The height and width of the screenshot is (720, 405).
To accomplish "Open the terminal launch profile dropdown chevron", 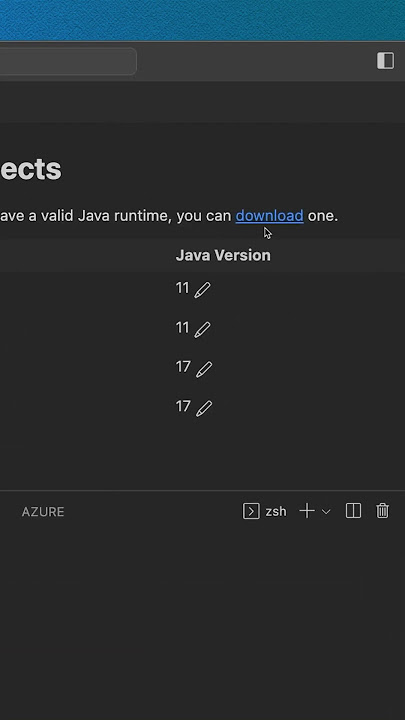I will pos(326,512).
